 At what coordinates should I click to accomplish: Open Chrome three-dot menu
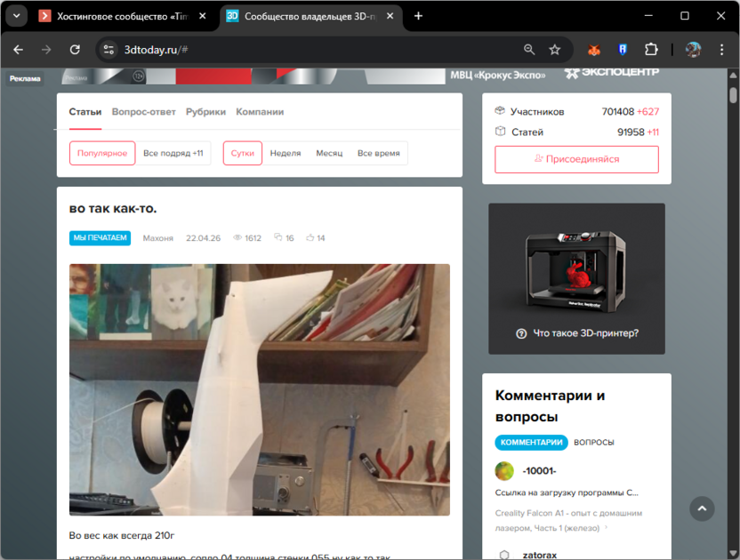(x=721, y=50)
